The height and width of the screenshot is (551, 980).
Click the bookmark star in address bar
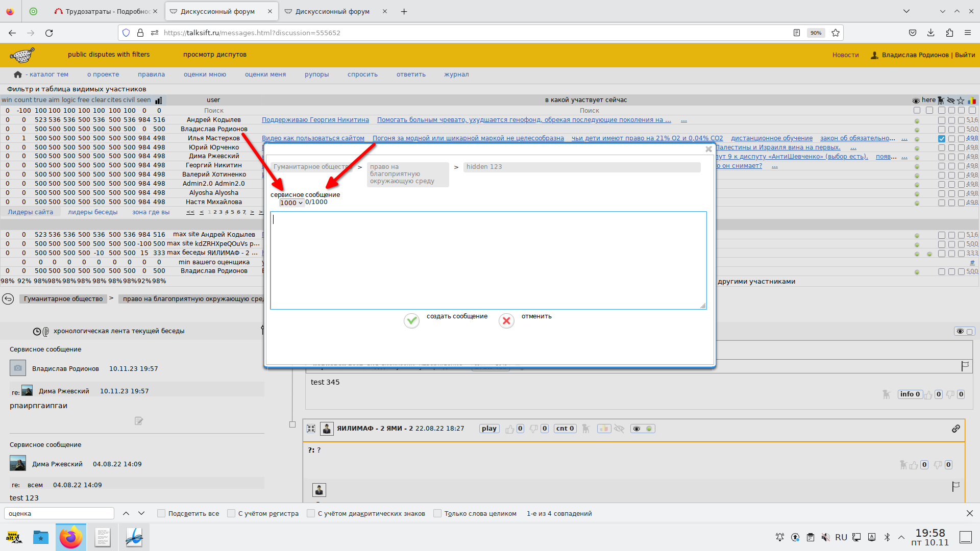click(x=836, y=33)
